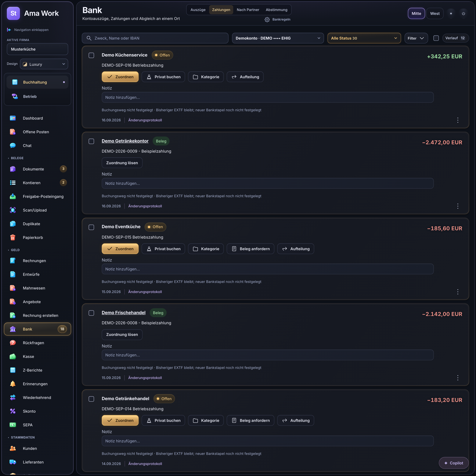This screenshot has height=476, width=476.
Task: Collapse the GELD section
Action: (x=14, y=250)
